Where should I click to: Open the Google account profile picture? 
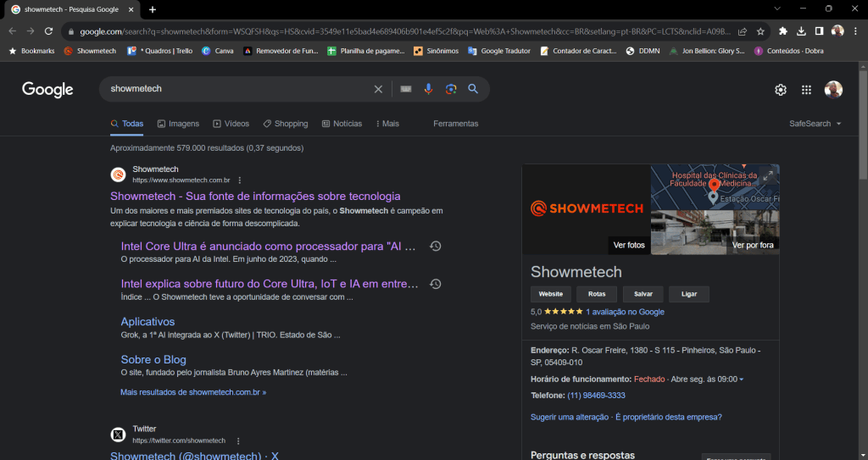pos(833,90)
